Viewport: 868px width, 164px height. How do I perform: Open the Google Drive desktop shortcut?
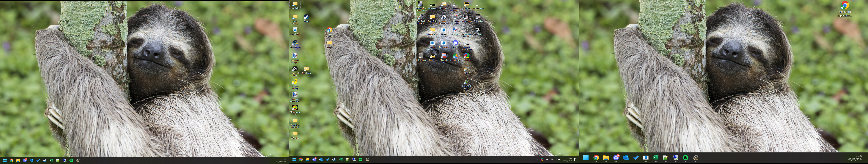pyautogui.click(x=455, y=56)
